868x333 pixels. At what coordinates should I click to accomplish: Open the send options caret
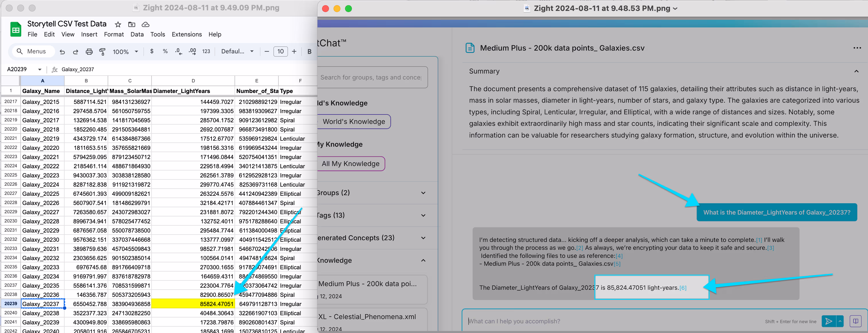[x=840, y=321]
